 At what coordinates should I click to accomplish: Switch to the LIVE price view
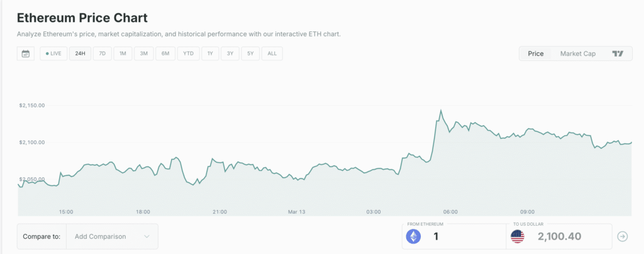53,53
